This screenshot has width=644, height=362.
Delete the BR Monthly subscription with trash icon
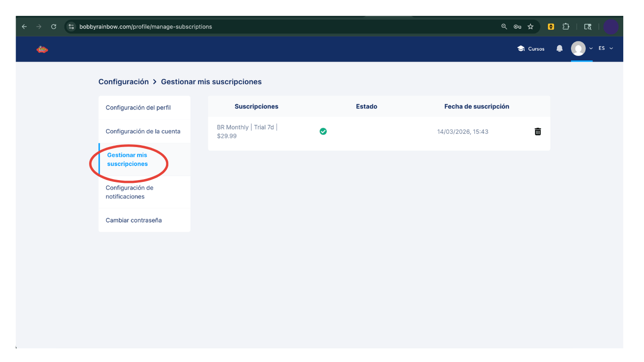(537, 132)
